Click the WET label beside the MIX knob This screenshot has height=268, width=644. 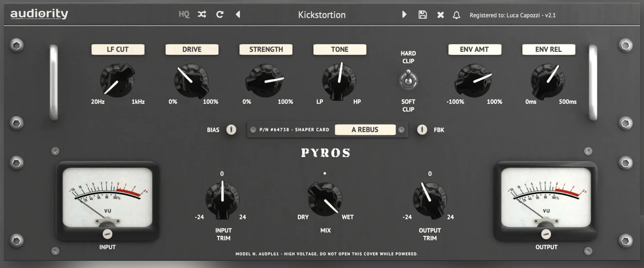348,217
